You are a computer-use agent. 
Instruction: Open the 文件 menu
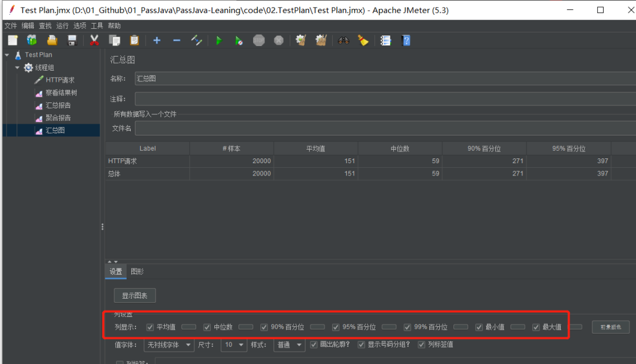coord(11,25)
